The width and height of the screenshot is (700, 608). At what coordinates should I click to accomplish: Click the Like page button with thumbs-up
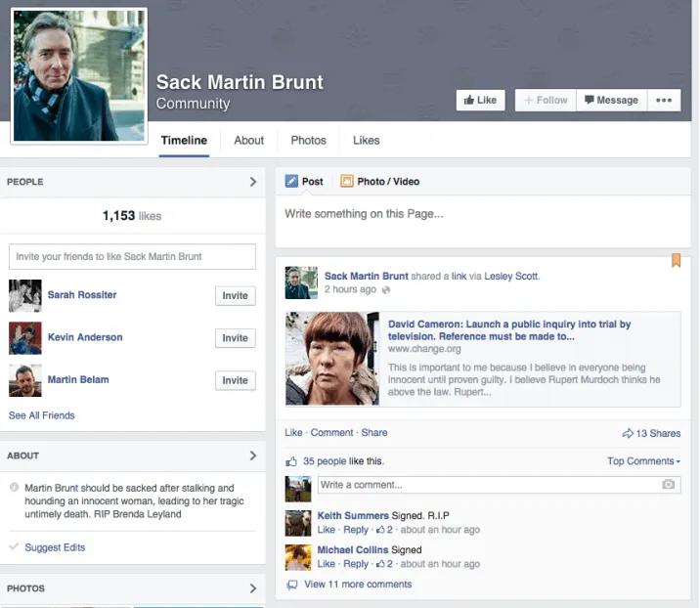click(480, 100)
